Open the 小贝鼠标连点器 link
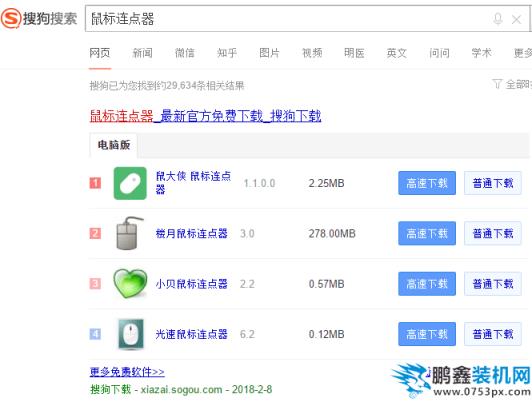Viewport: 532px width, 402px height. pyautogui.click(x=191, y=284)
